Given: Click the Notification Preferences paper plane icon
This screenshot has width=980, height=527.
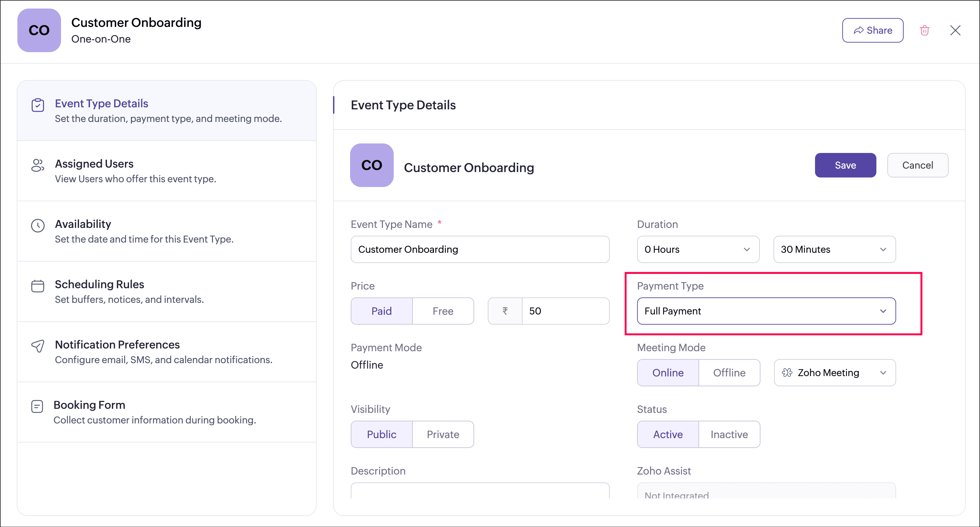Looking at the screenshot, I should point(37,346).
